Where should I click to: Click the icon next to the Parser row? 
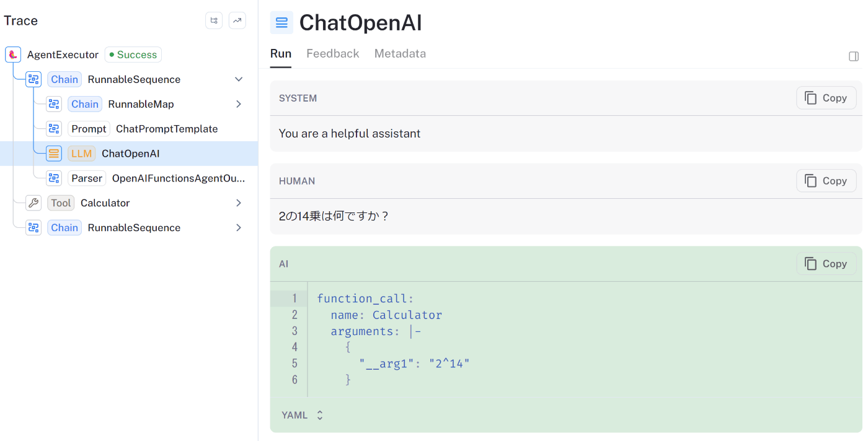pos(54,178)
